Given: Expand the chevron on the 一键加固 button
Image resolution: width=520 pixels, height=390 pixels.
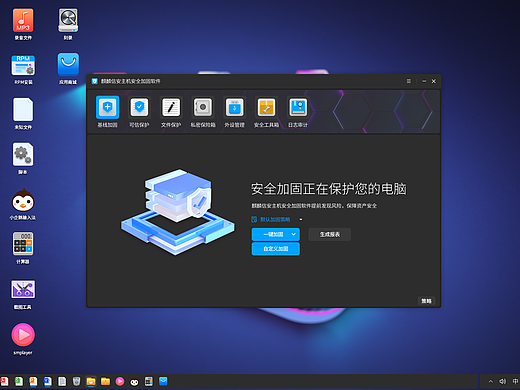Looking at the screenshot, I should click(x=293, y=234).
